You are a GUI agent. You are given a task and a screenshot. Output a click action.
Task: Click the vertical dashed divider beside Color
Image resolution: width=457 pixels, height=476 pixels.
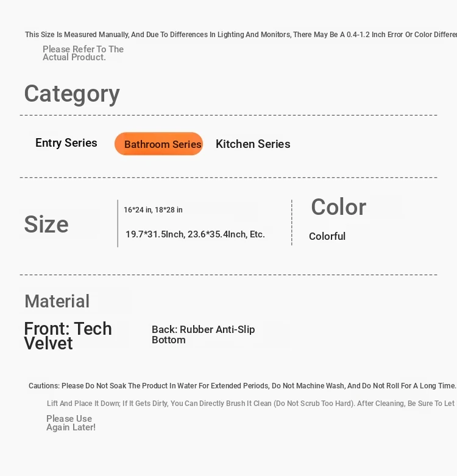coord(292,223)
